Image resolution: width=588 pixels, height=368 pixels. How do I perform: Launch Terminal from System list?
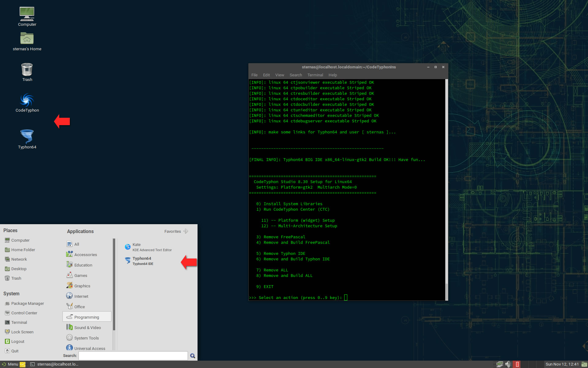(16, 322)
